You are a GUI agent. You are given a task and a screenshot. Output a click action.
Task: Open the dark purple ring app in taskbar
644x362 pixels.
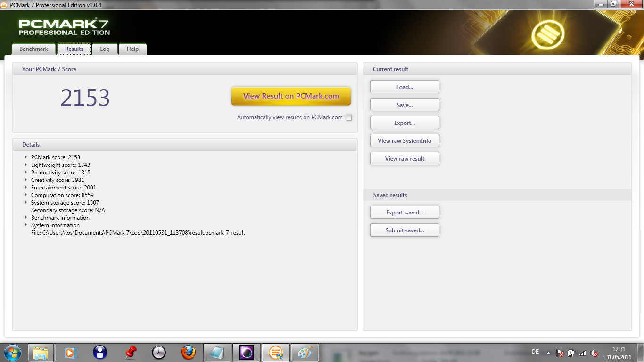247,352
